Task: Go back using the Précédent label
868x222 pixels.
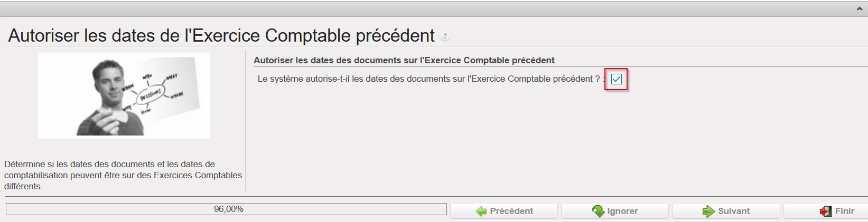Action: tap(511, 211)
